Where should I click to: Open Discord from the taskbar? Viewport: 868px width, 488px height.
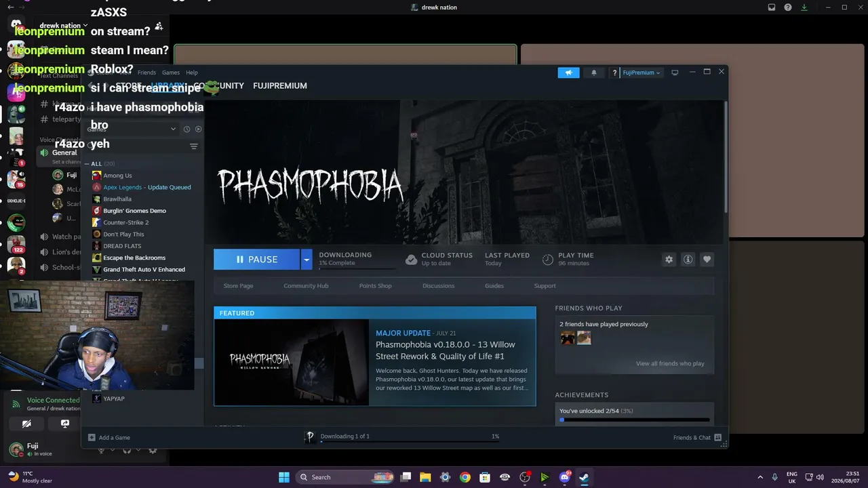[x=564, y=477]
